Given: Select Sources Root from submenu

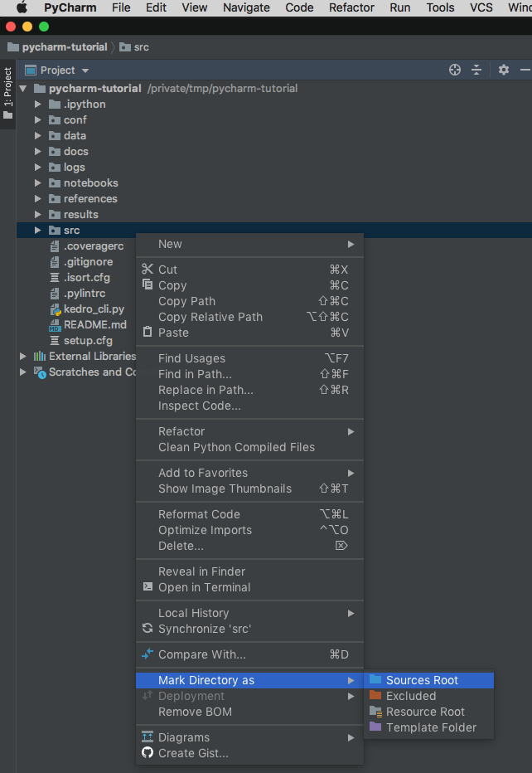Looking at the screenshot, I should click(x=422, y=680).
